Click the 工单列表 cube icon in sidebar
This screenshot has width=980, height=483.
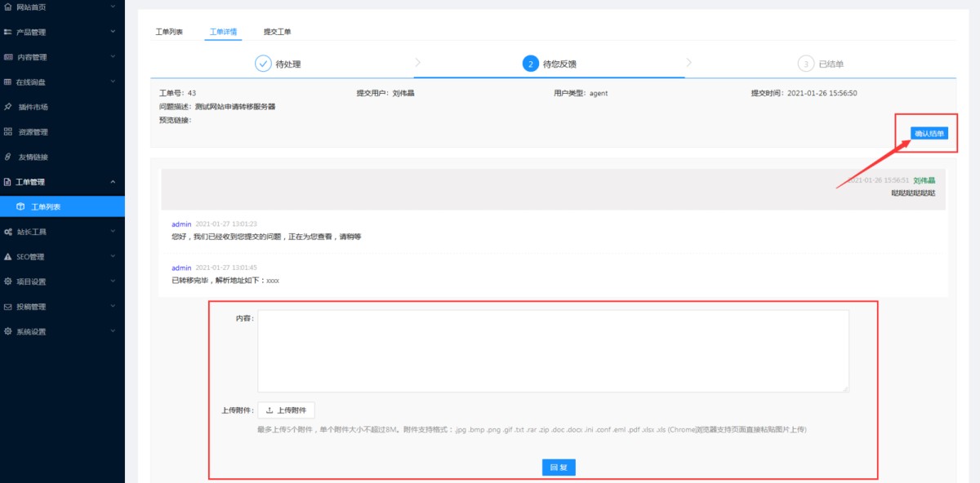point(20,207)
